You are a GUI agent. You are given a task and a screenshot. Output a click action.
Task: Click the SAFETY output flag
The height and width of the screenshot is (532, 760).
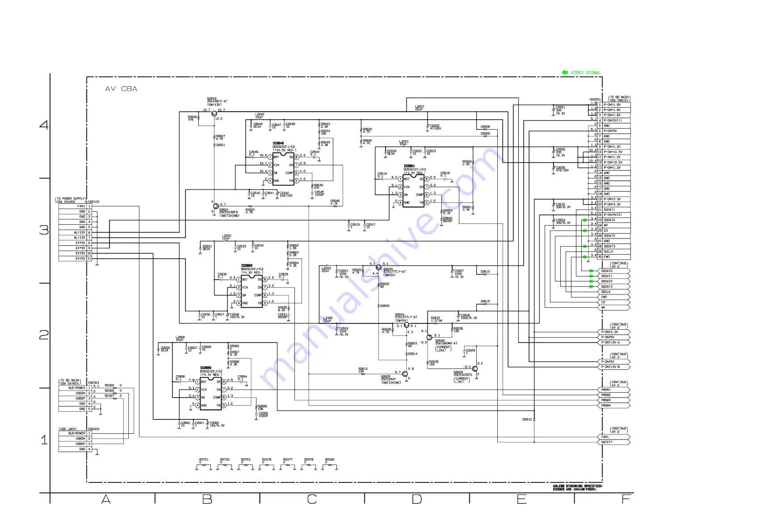pyautogui.click(x=614, y=442)
